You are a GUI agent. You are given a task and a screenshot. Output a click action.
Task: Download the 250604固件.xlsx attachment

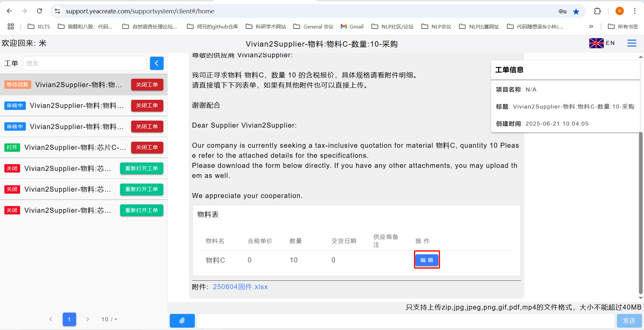pos(240,287)
